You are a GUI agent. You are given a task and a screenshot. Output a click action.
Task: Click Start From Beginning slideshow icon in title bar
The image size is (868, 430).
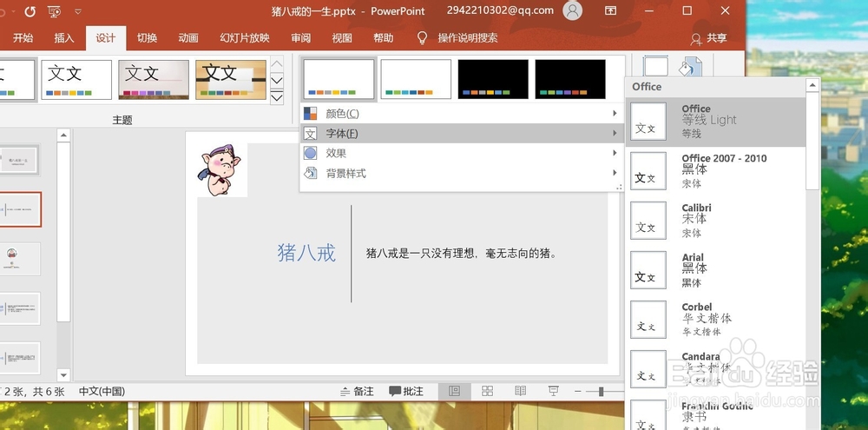(54, 11)
